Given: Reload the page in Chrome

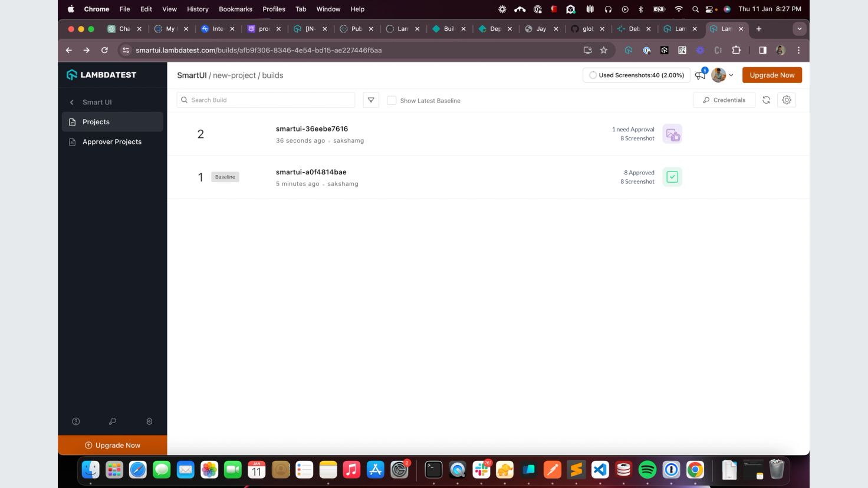Looking at the screenshot, I should [x=104, y=50].
